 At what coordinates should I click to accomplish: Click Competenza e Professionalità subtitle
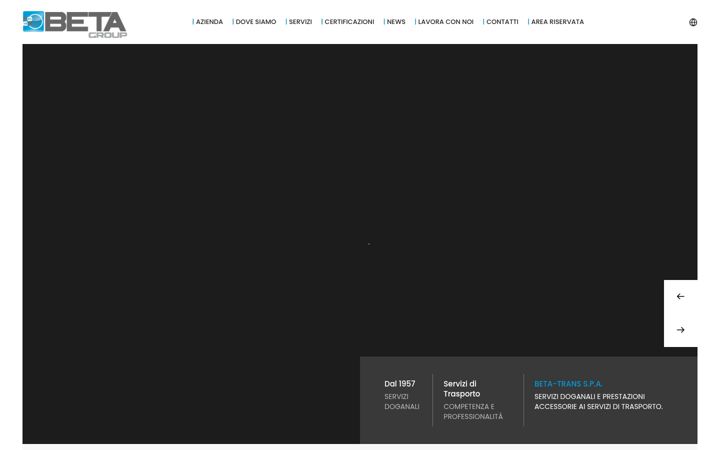coord(473,411)
